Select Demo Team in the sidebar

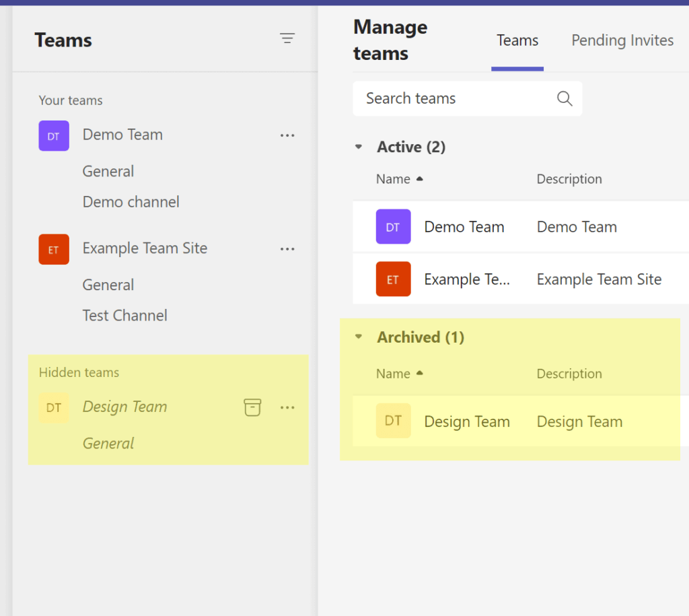coord(122,135)
